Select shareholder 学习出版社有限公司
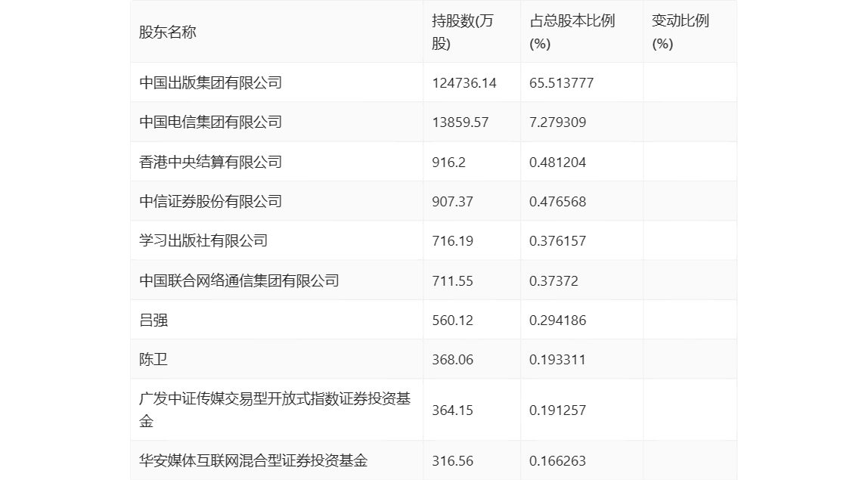 coord(203,240)
